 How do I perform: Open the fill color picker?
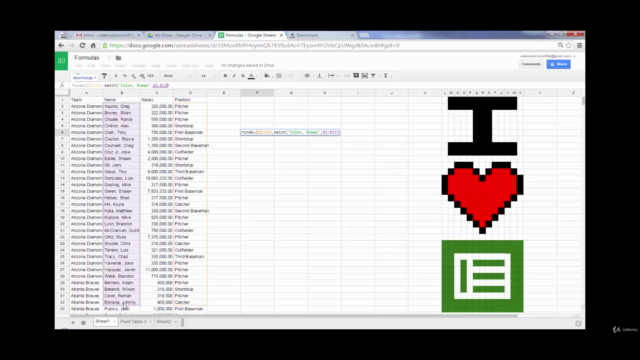coord(267,76)
